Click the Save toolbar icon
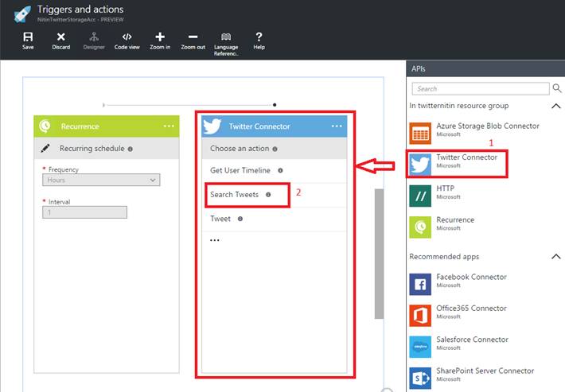Screen dimensions: 565x392 coord(28,37)
